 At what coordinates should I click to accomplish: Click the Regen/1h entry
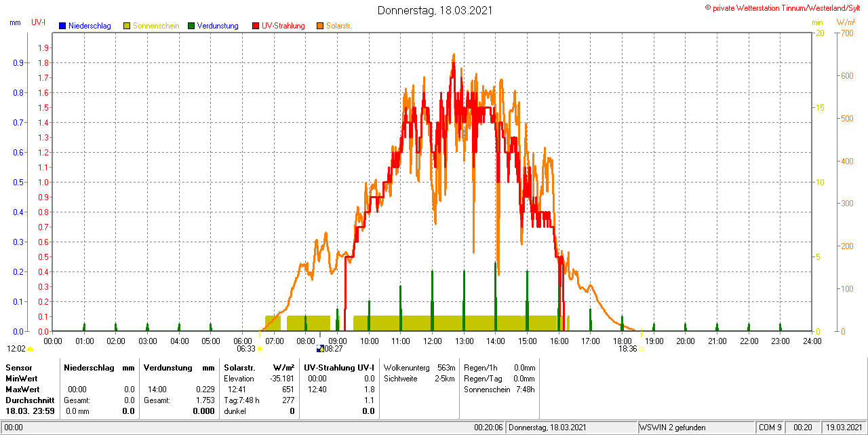(500, 367)
